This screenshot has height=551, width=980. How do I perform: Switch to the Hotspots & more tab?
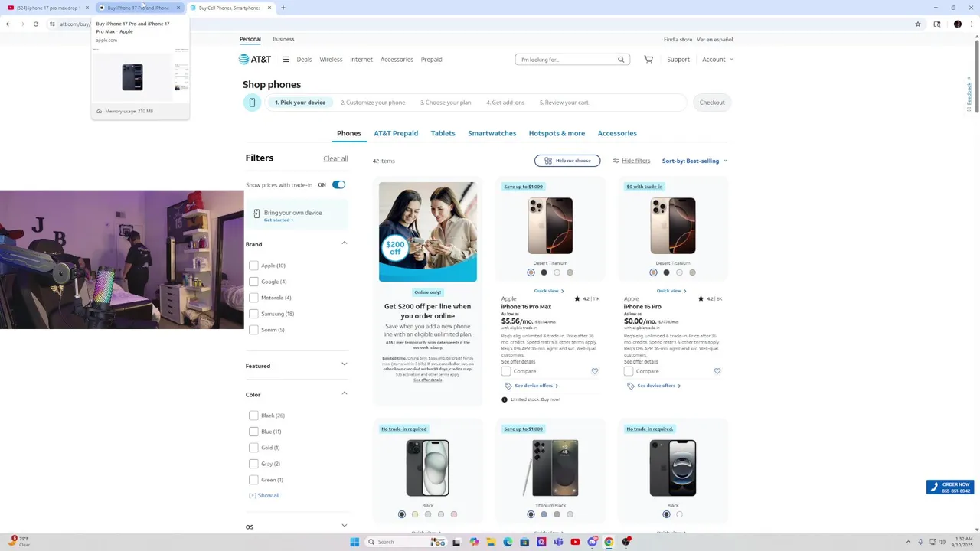557,133
